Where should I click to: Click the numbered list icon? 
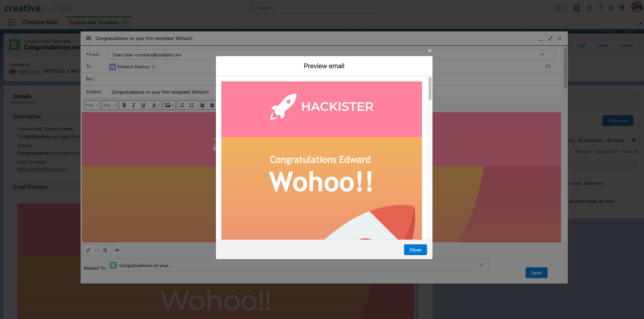coord(182,105)
